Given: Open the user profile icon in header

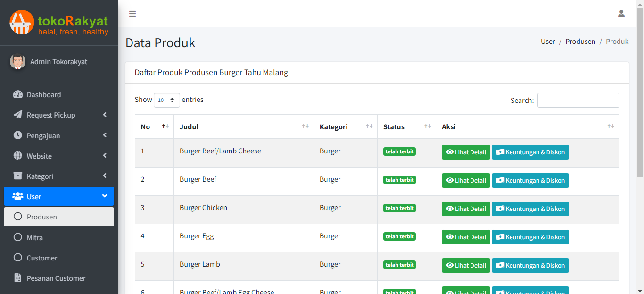Looking at the screenshot, I should click(621, 14).
